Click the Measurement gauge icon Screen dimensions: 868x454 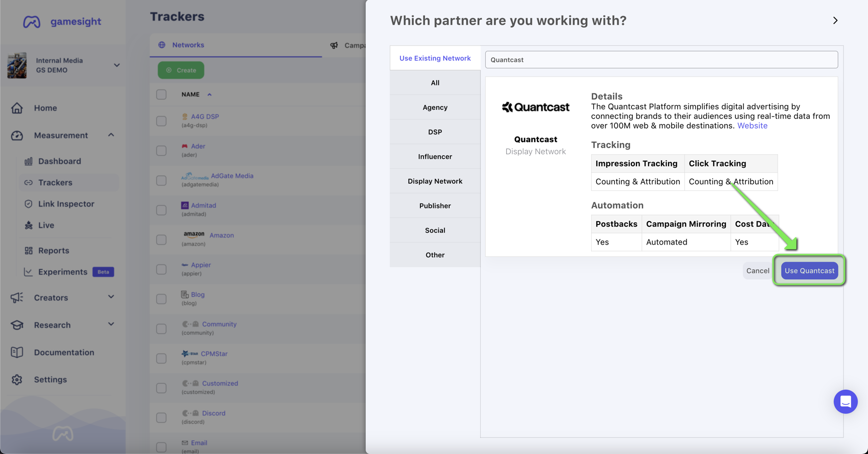coord(17,135)
